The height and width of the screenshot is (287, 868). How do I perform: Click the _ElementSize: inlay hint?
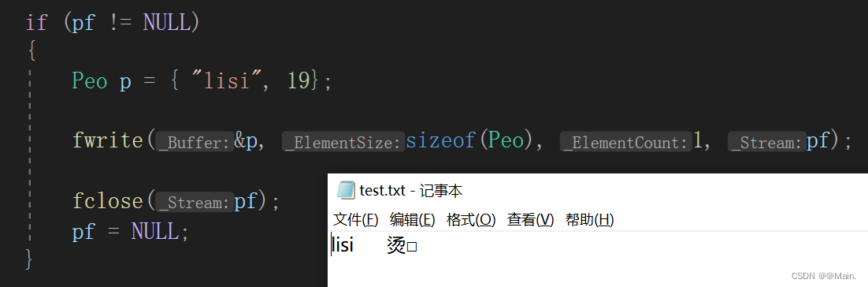click(343, 143)
